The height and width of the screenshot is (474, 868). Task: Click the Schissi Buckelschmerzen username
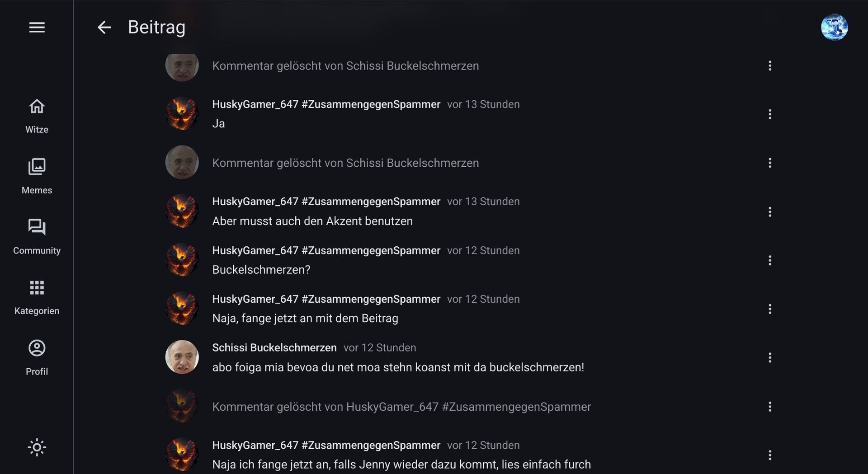[274, 347]
